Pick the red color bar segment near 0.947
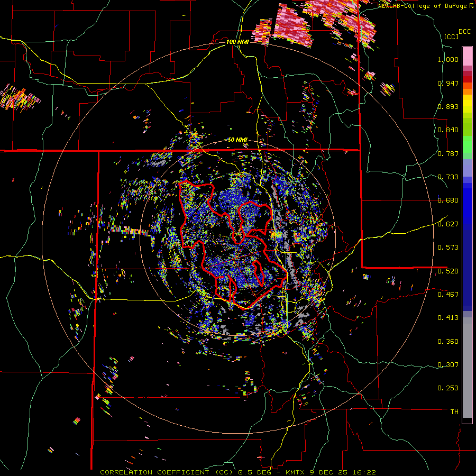 [467, 79]
